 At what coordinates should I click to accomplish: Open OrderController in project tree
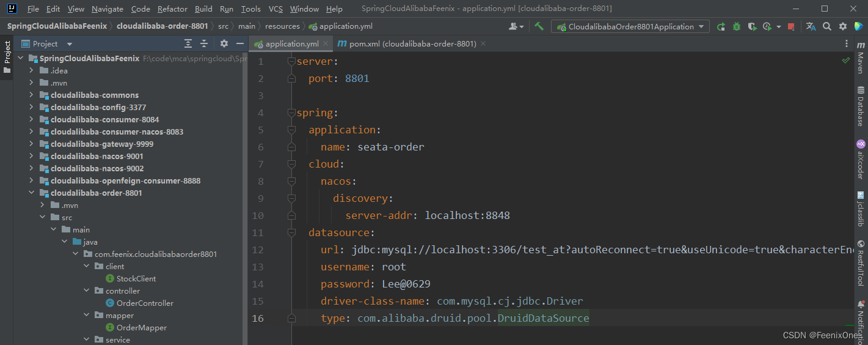145,303
